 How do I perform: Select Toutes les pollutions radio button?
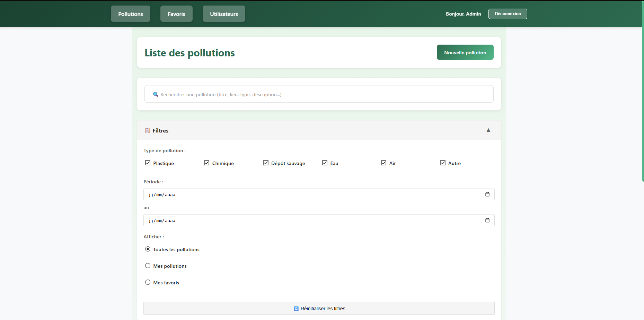coord(148,249)
